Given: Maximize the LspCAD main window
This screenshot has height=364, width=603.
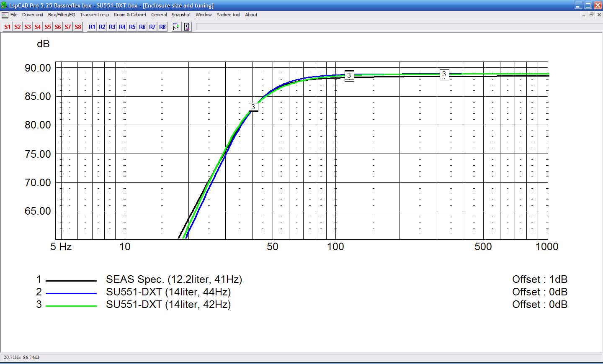Looking at the screenshot, I should 588,5.
